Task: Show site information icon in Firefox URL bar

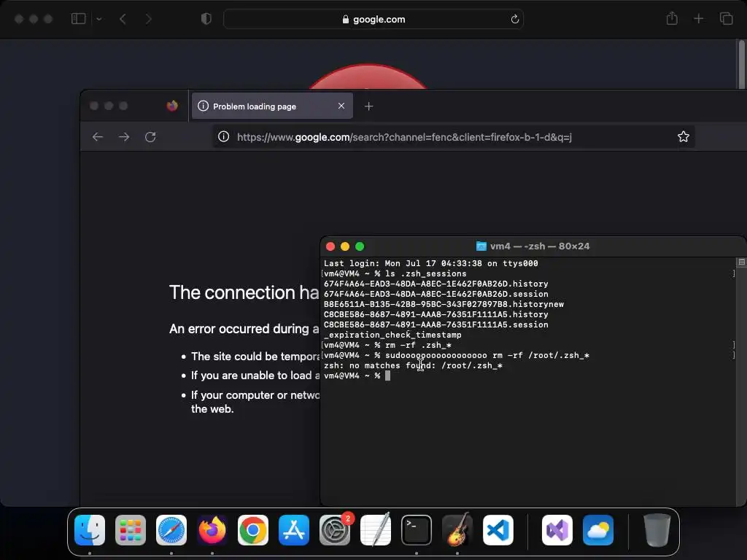Action: [223, 137]
